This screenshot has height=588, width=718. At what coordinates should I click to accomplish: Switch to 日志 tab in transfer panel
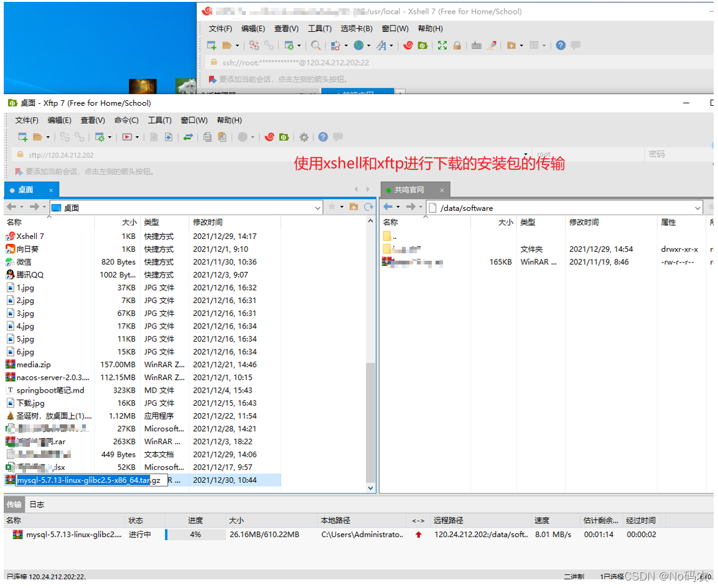(37, 504)
